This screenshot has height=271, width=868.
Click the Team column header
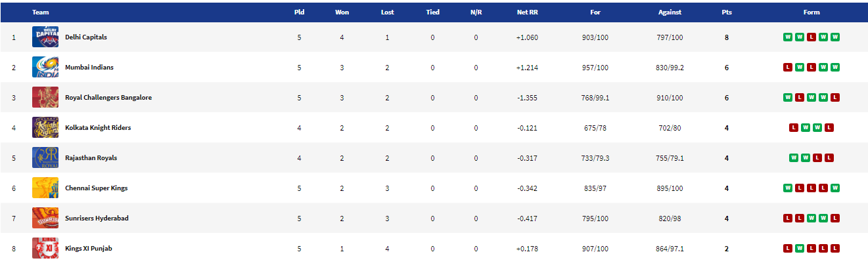point(40,12)
